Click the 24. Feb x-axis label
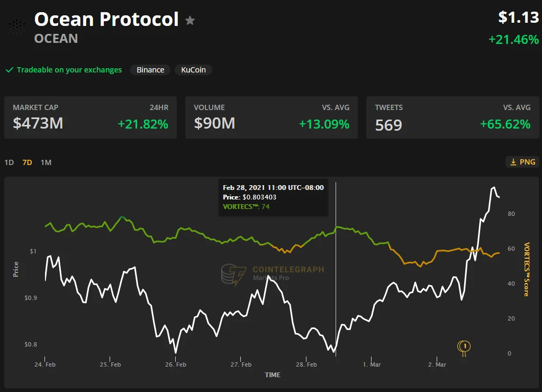 click(45, 364)
